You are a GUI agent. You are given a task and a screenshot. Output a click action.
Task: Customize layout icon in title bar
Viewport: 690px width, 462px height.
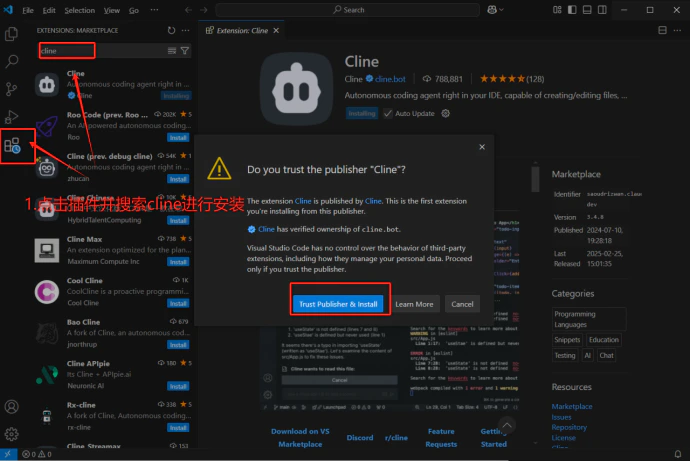(x=557, y=10)
